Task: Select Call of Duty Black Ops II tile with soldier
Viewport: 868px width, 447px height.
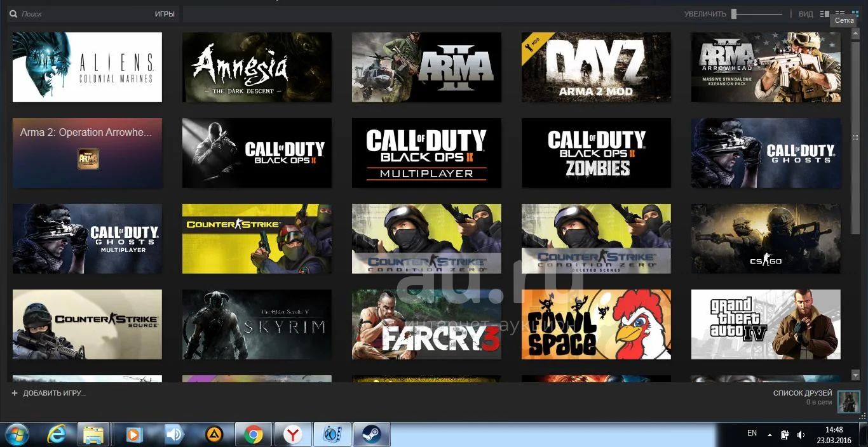Action: [257, 153]
